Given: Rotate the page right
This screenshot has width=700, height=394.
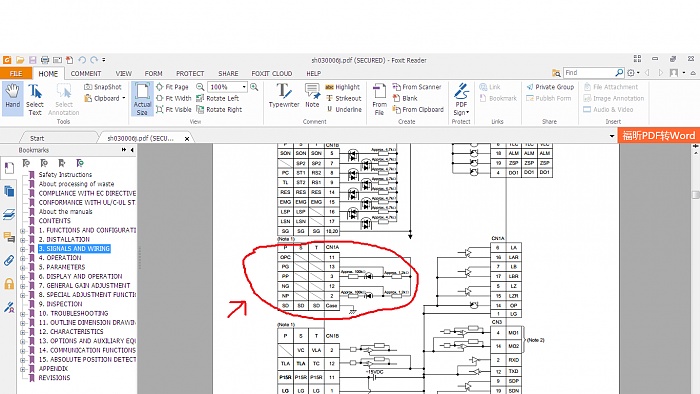Looking at the screenshot, I should [x=219, y=109].
